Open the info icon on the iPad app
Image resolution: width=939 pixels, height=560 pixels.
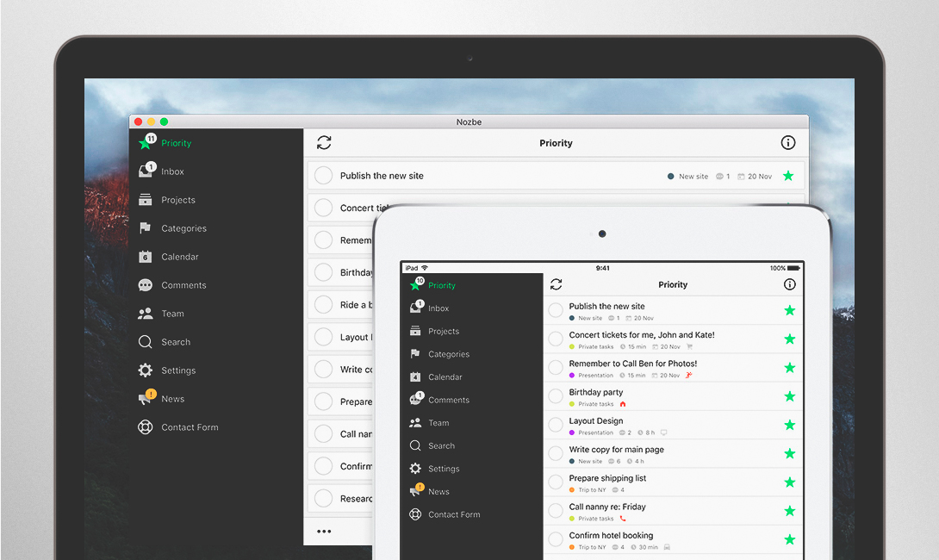click(x=790, y=284)
